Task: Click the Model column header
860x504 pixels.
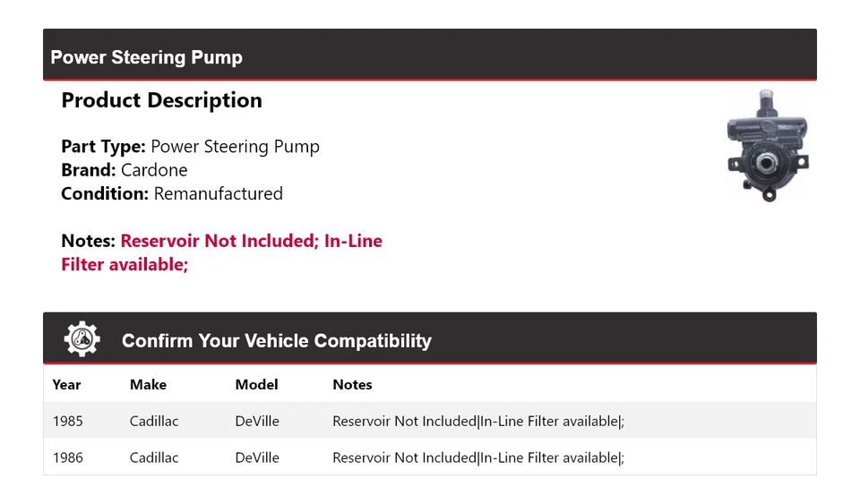Action: [x=257, y=385]
